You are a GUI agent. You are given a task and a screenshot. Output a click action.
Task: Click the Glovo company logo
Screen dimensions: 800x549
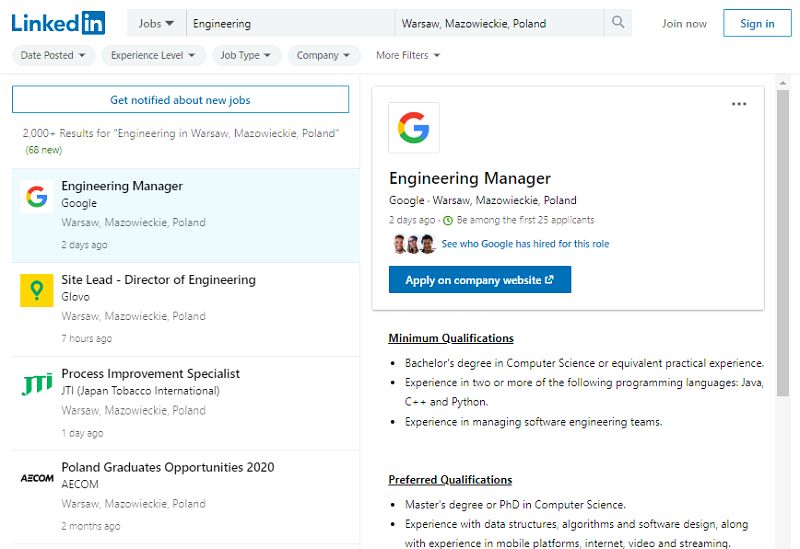(x=37, y=290)
